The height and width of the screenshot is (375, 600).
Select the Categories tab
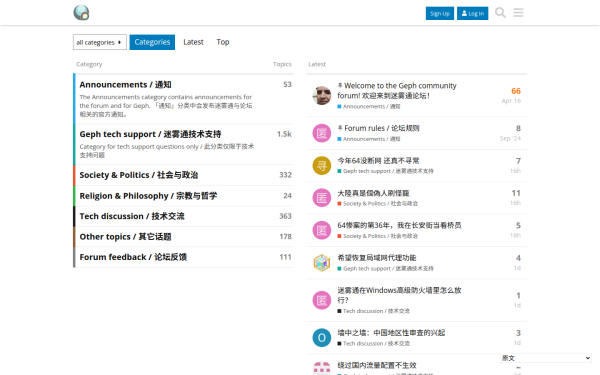[x=152, y=42]
